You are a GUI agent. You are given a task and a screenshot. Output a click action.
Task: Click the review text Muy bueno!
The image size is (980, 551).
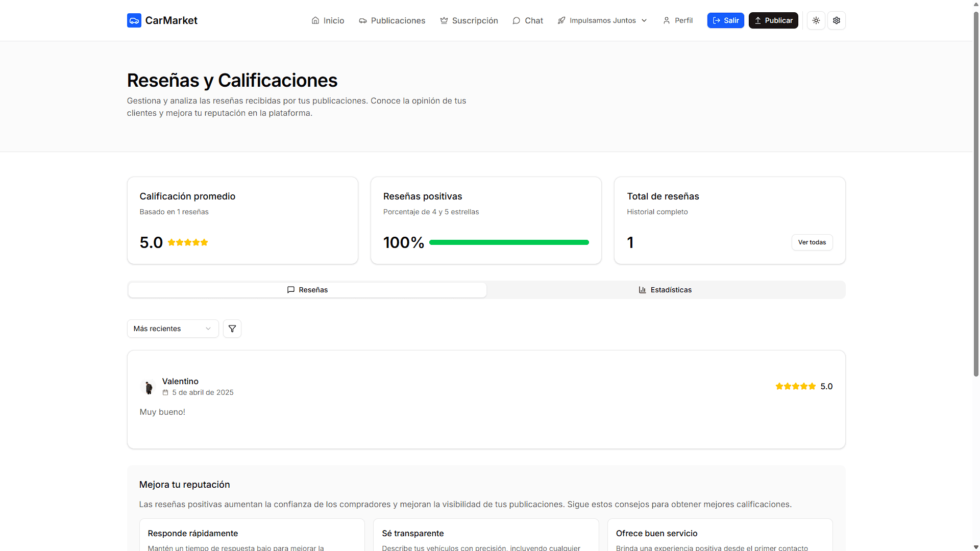tap(162, 412)
